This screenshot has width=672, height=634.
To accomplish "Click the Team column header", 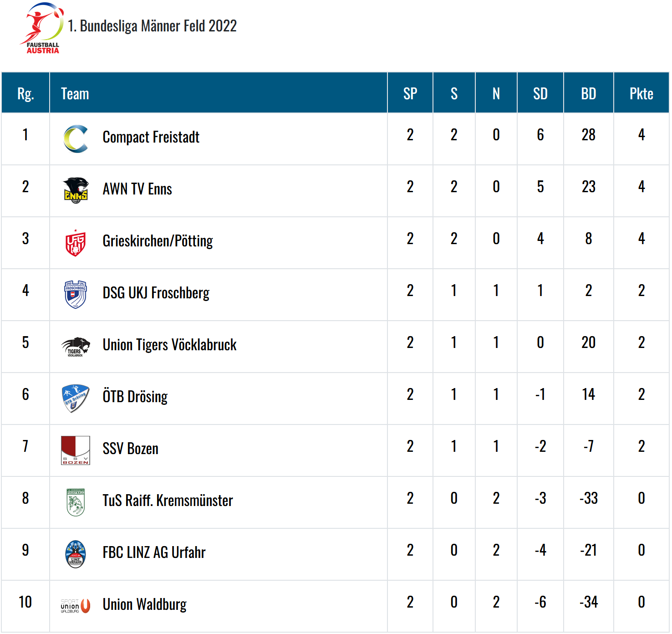I will (75, 93).
